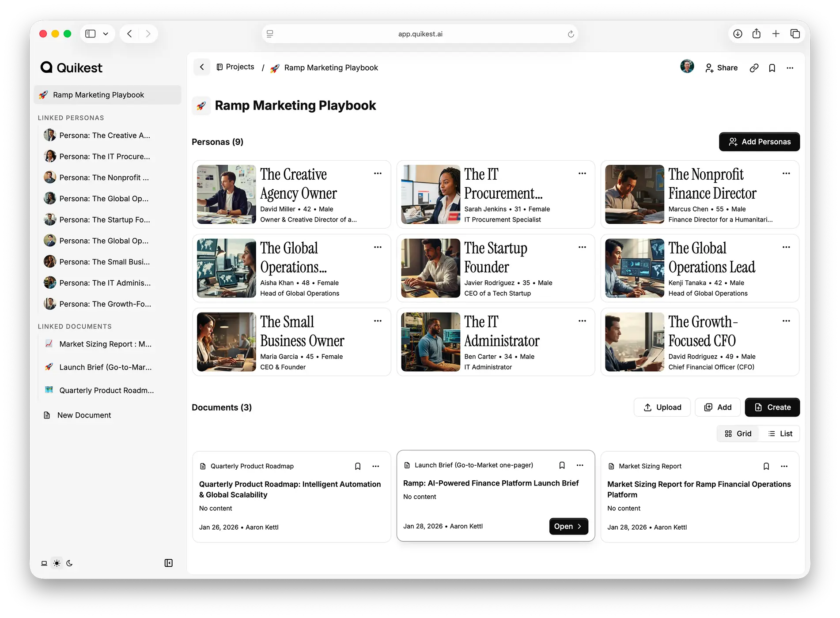Click the Safari sidebar toggle icon
840x618 pixels.
[90, 34]
